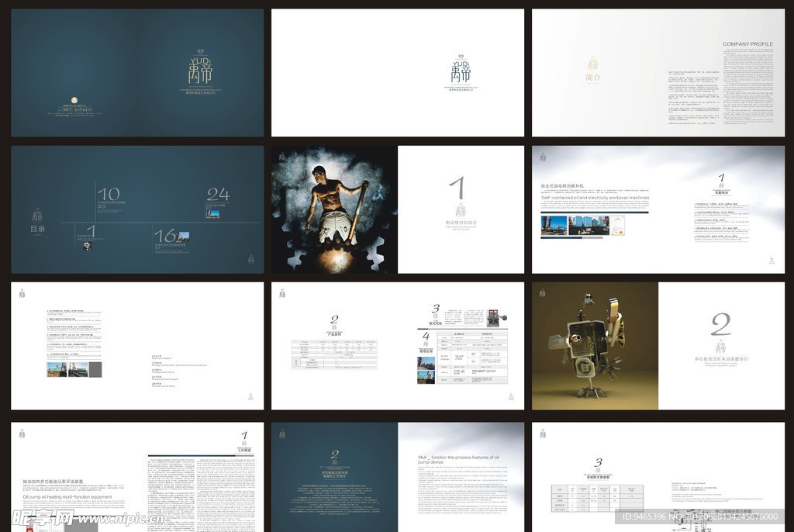Click the small photo beside number 16
The image size is (794, 532).
(184, 236)
